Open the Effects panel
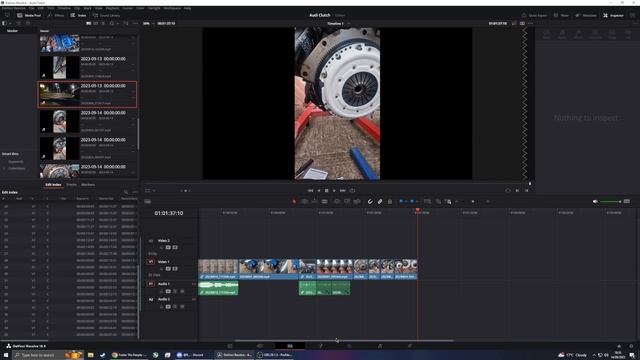This screenshot has width=640, height=360. pyautogui.click(x=56, y=15)
